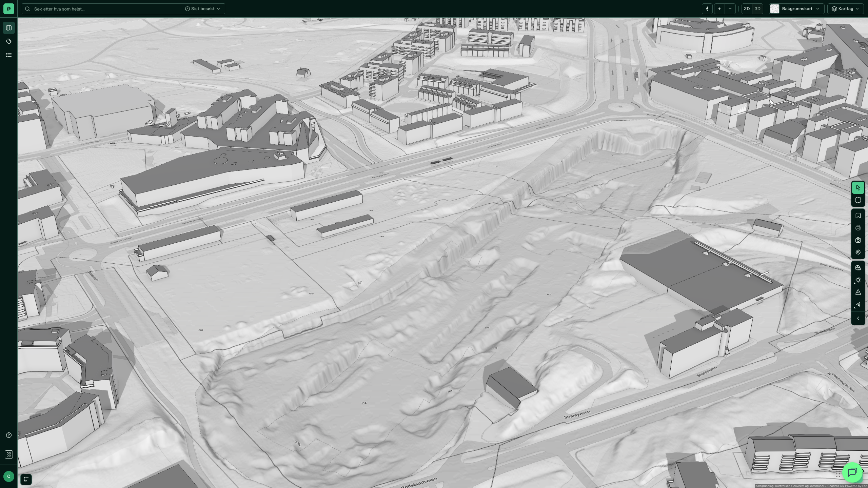Zoom out with the minus button
The image size is (868, 488).
click(730, 9)
